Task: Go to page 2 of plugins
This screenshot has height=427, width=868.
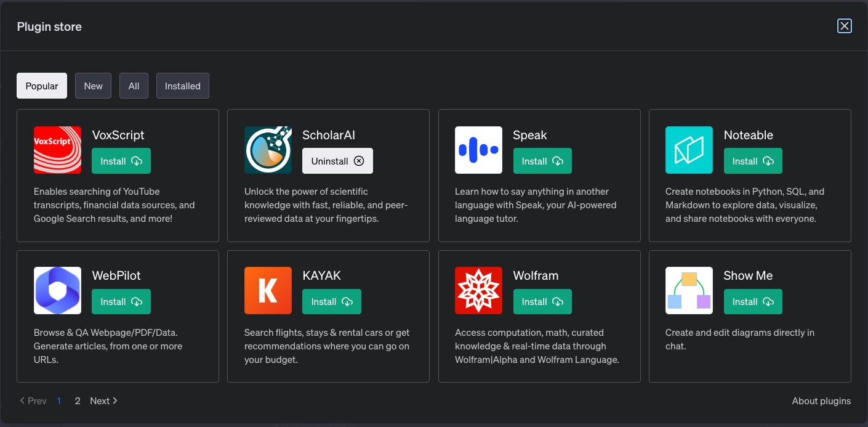Action: pyautogui.click(x=78, y=401)
